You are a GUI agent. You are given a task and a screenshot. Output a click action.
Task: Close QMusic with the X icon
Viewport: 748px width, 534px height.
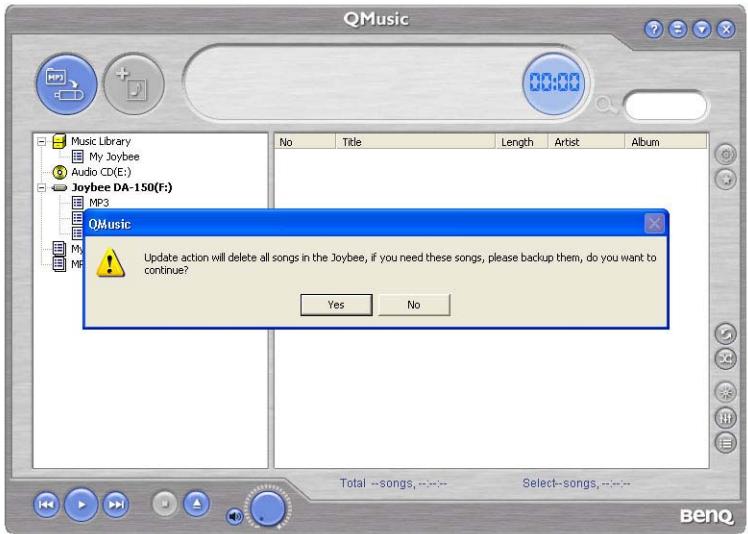726,29
